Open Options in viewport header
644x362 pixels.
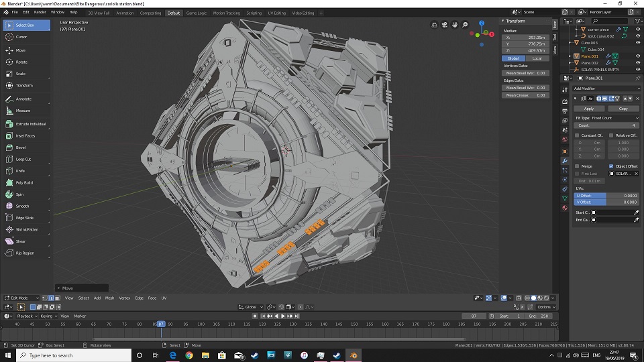[x=545, y=307]
